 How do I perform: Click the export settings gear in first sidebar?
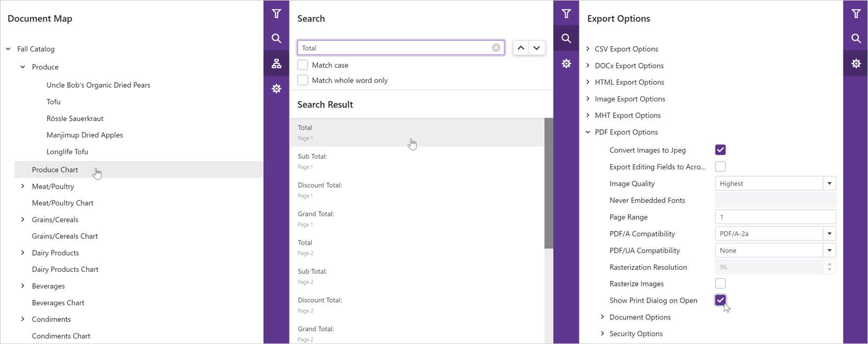[276, 89]
